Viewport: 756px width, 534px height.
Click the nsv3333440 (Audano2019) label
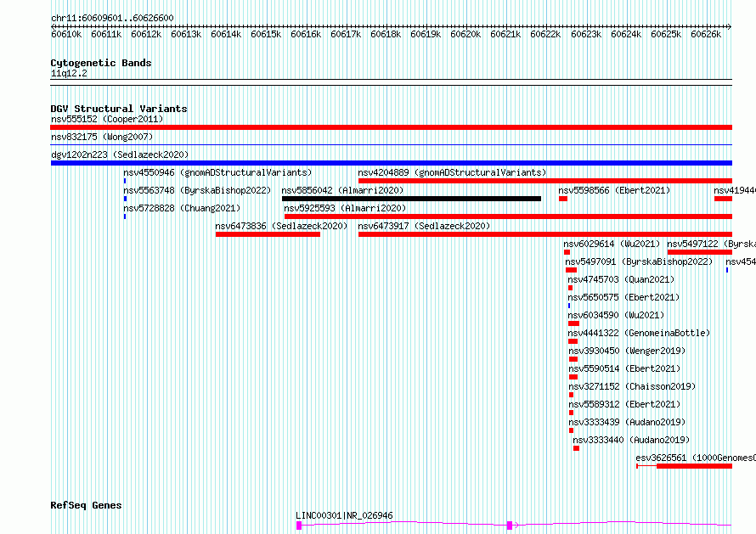click(x=631, y=440)
